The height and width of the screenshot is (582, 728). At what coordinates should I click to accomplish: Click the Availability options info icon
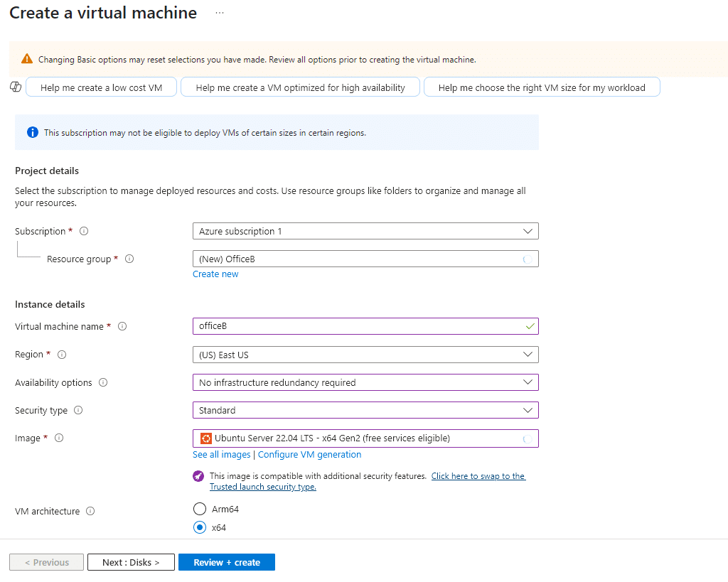coord(103,382)
